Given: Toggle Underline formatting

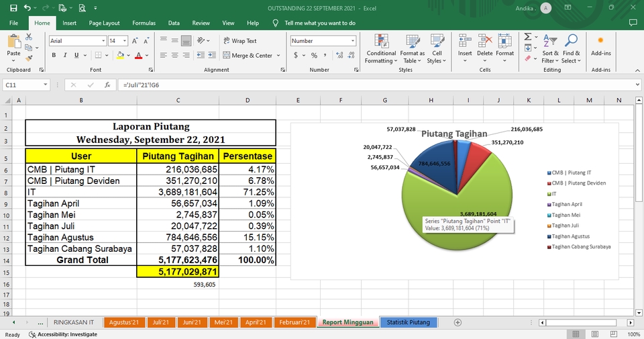Looking at the screenshot, I should [x=76, y=55].
